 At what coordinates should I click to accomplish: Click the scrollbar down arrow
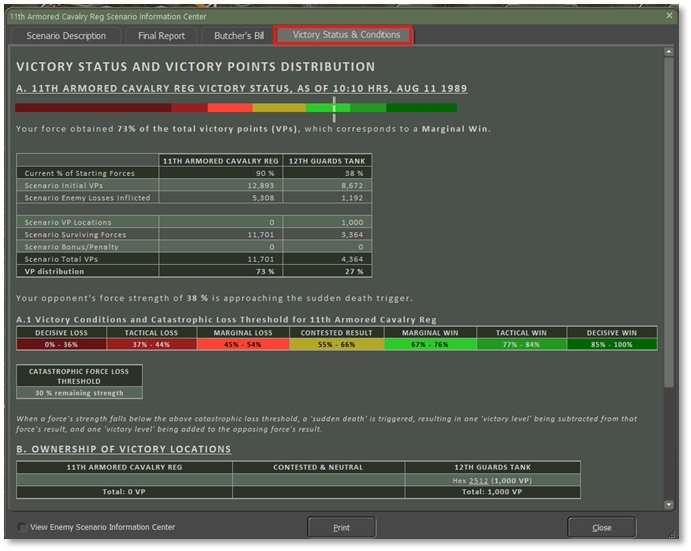pos(669,505)
